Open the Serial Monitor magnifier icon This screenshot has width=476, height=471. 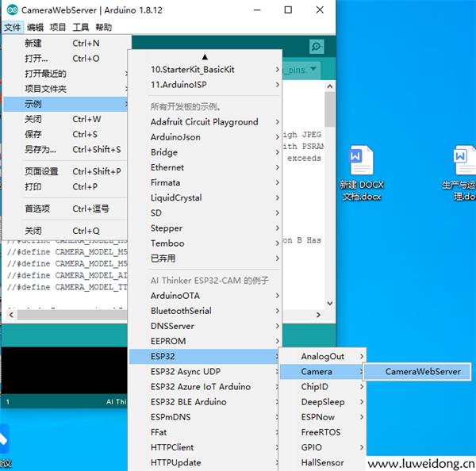317,47
